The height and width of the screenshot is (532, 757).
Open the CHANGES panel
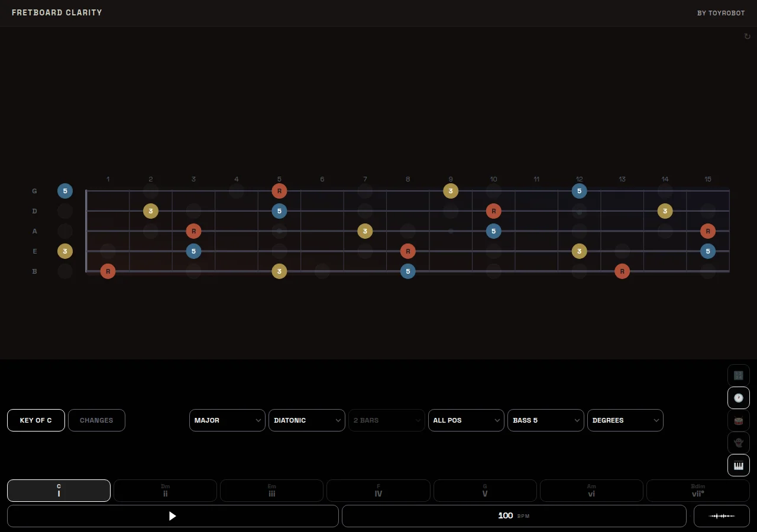point(96,420)
